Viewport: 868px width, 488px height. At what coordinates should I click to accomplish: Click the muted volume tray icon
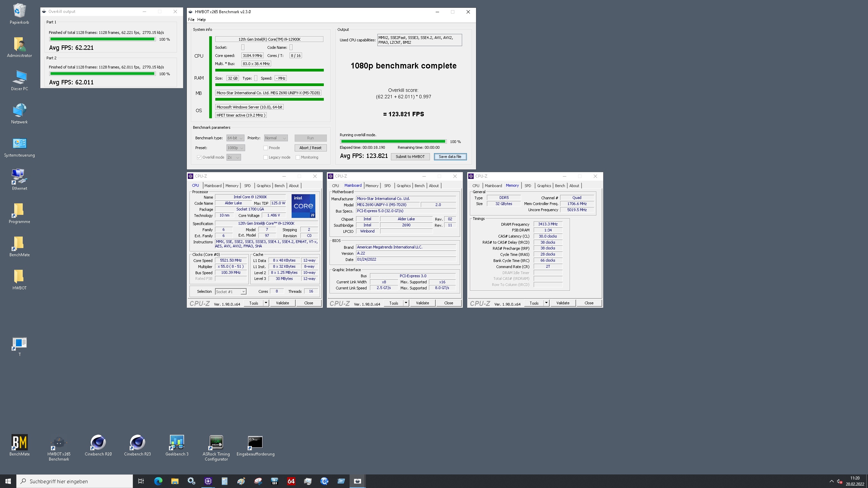click(840, 481)
